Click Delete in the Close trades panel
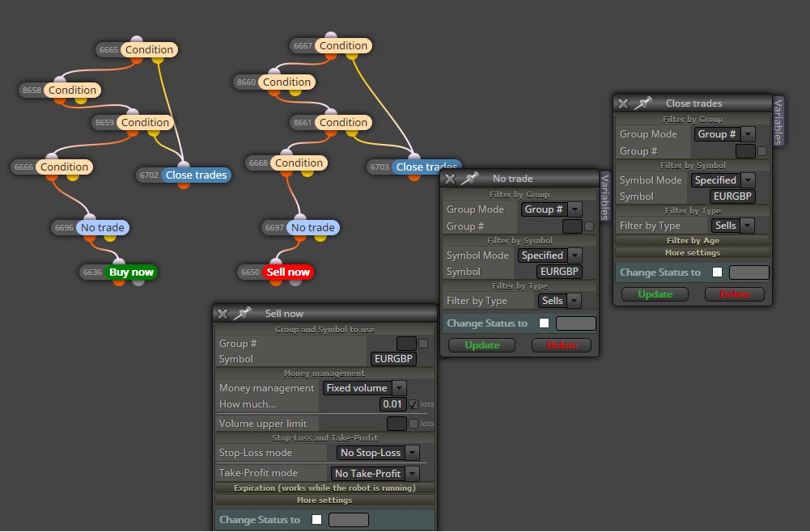 point(735,294)
